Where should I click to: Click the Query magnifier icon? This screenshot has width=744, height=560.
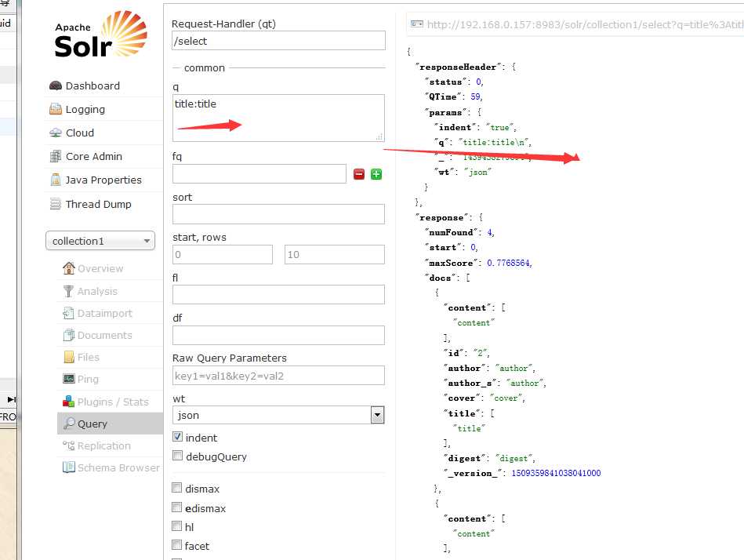(x=69, y=423)
